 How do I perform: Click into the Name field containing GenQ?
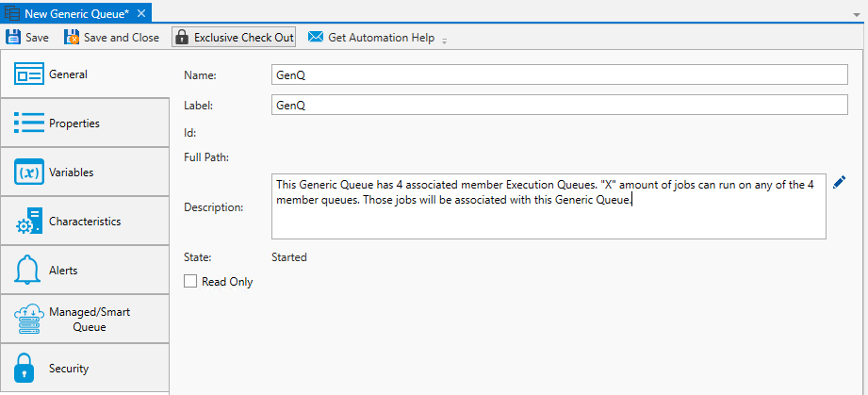(x=559, y=74)
